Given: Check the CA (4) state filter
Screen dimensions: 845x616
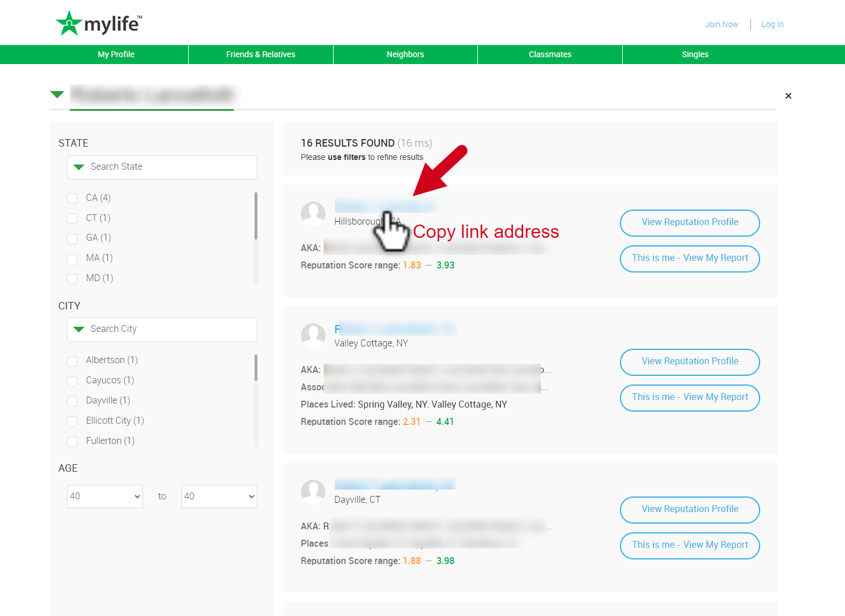Looking at the screenshot, I should coord(72,198).
